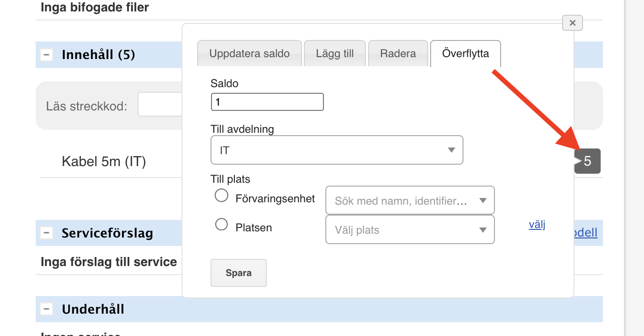Select the Förvaringsenhet radio button

pos(221,196)
